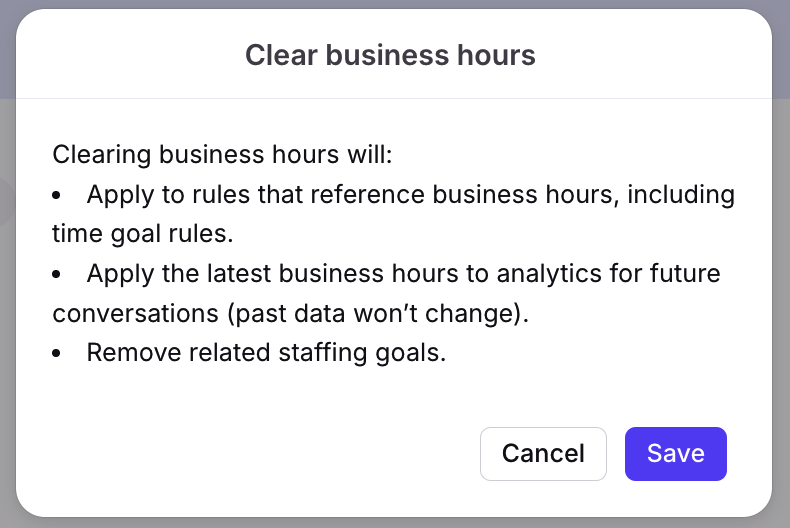The width and height of the screenshot is (790, 528).
Task: Click the Cancel button
Action: coord(543,453)
